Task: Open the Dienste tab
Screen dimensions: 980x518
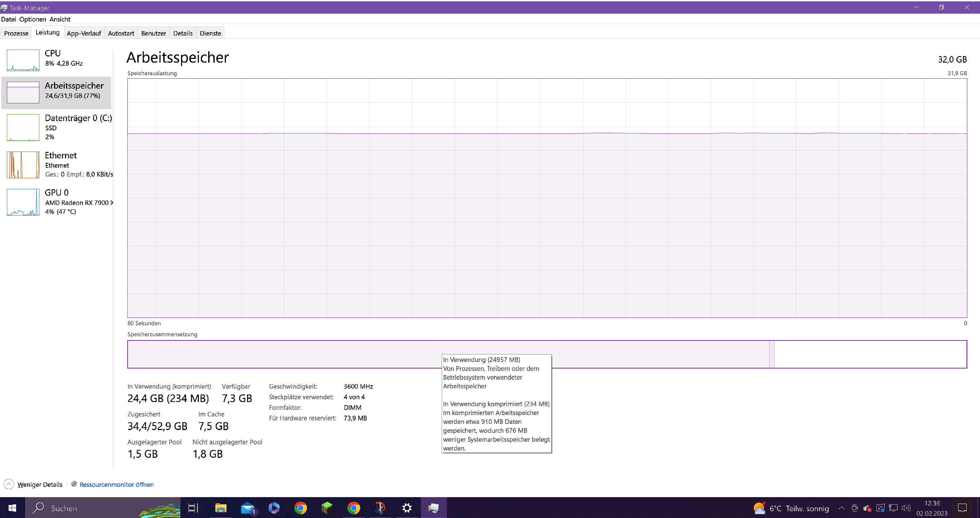Action: tap(210, 34)
